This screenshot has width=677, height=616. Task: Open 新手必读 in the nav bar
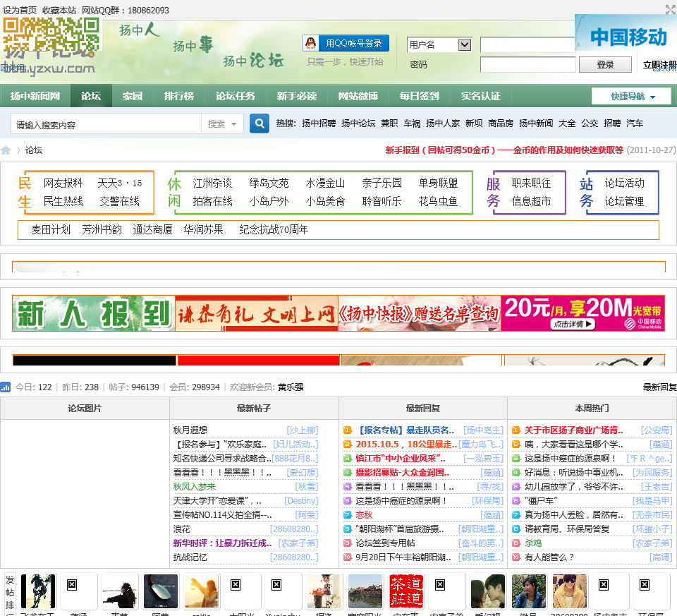[x=297, y=96]
